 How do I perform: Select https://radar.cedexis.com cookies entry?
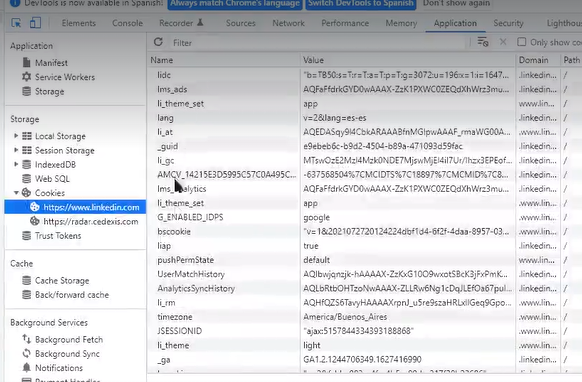[x=75, y=221]
